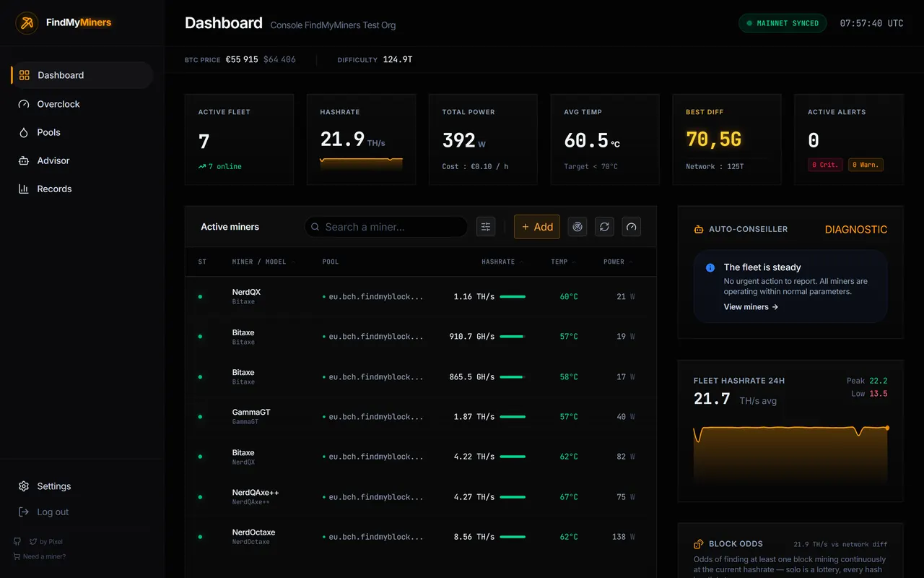Open the filter sliders icon button
The image size is (924, 578).
[486, 227]
